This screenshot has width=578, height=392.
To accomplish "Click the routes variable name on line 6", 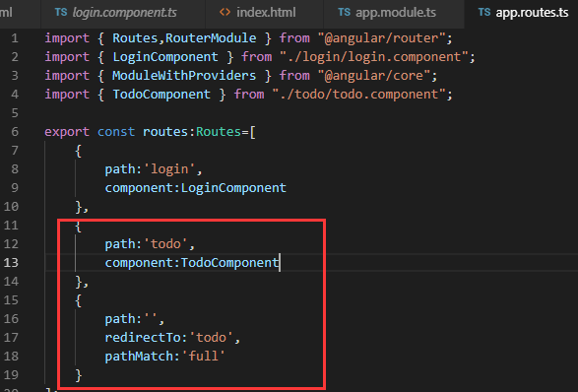I will (x=165, y=132).
